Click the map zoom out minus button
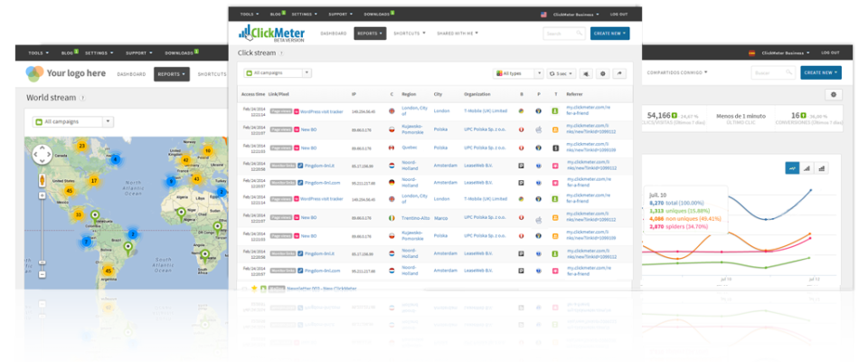 click(x=42, y=274)
